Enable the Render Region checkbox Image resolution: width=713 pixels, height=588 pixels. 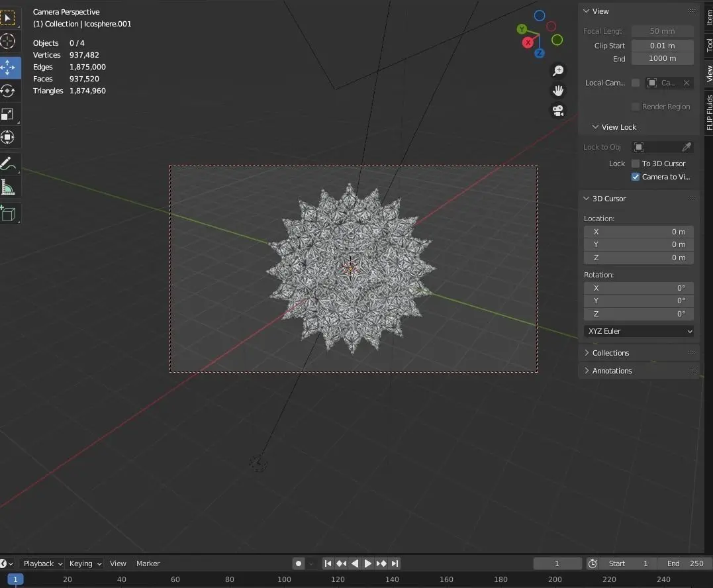click(x=636, y=107)
